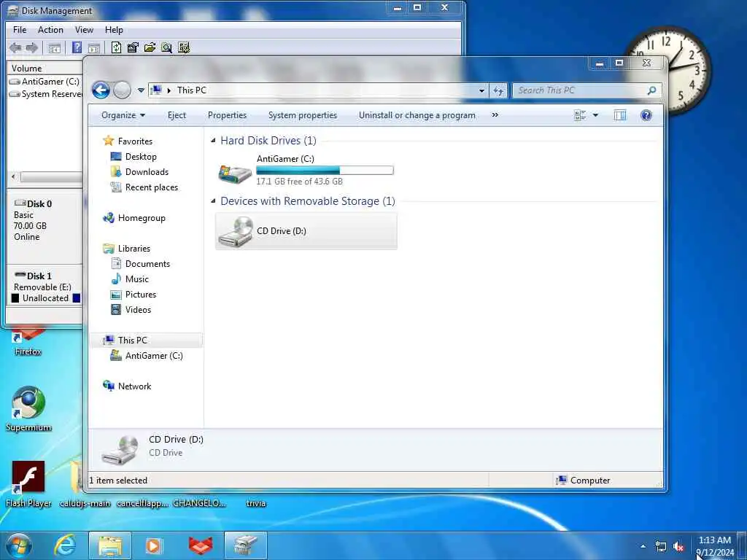Click taskbar clock showing 1:13 AM
The height and width of the screenshot is (560, 747).
coord(715,545)
